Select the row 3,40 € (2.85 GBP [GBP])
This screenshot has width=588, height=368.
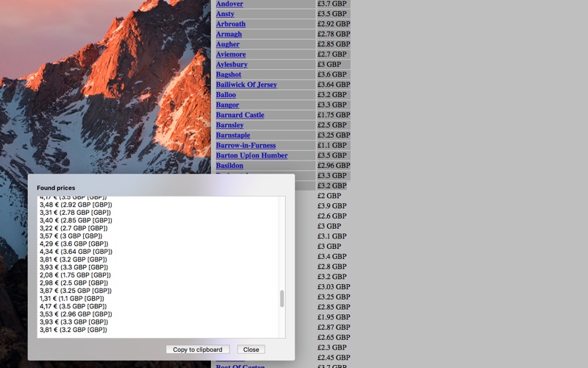pos(76,220)
